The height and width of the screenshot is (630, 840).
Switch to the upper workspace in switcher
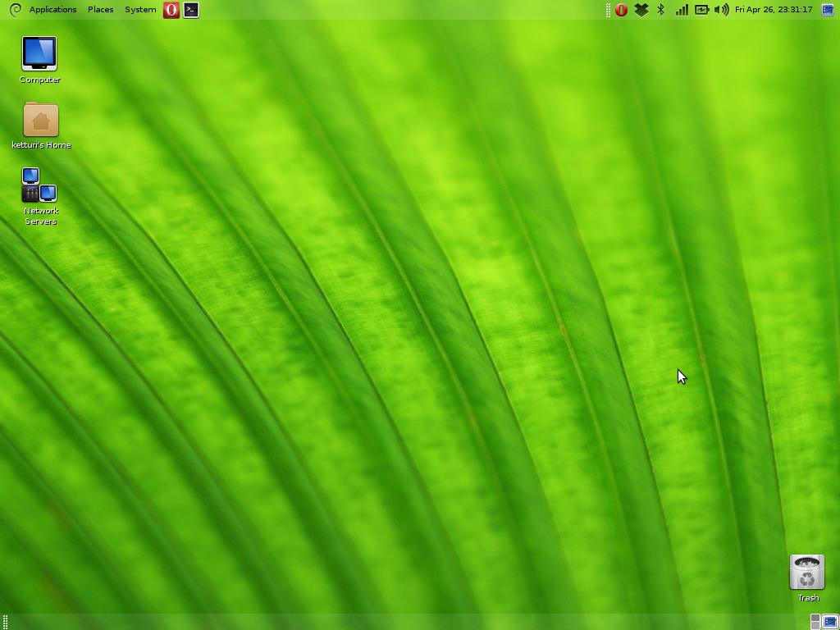pos(815,618)
